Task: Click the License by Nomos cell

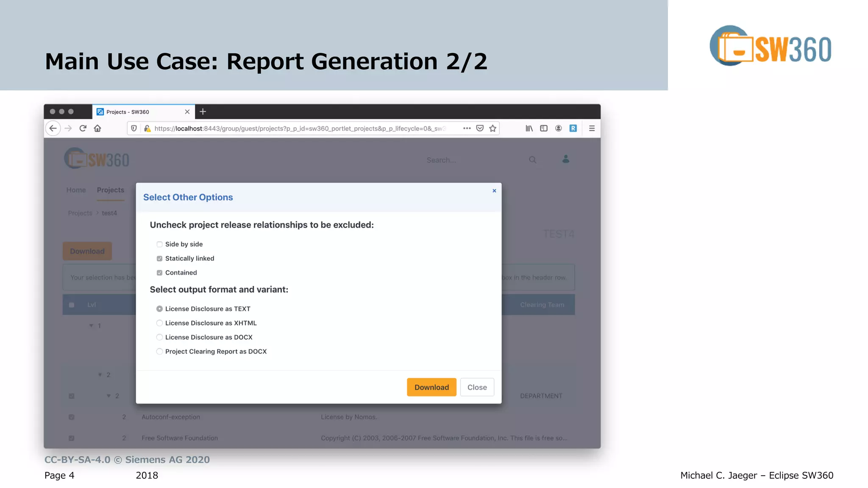Action: (349, 417)
